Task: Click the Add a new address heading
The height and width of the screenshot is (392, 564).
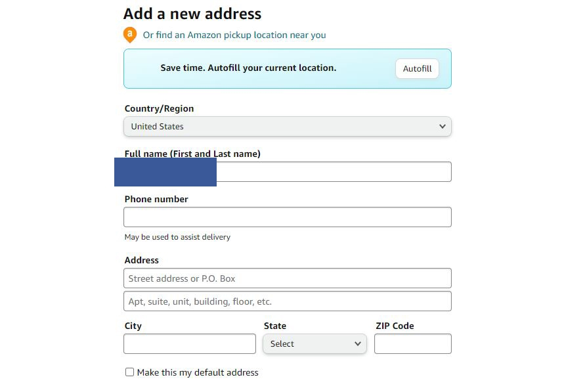Action: click(x=192, y=13)
